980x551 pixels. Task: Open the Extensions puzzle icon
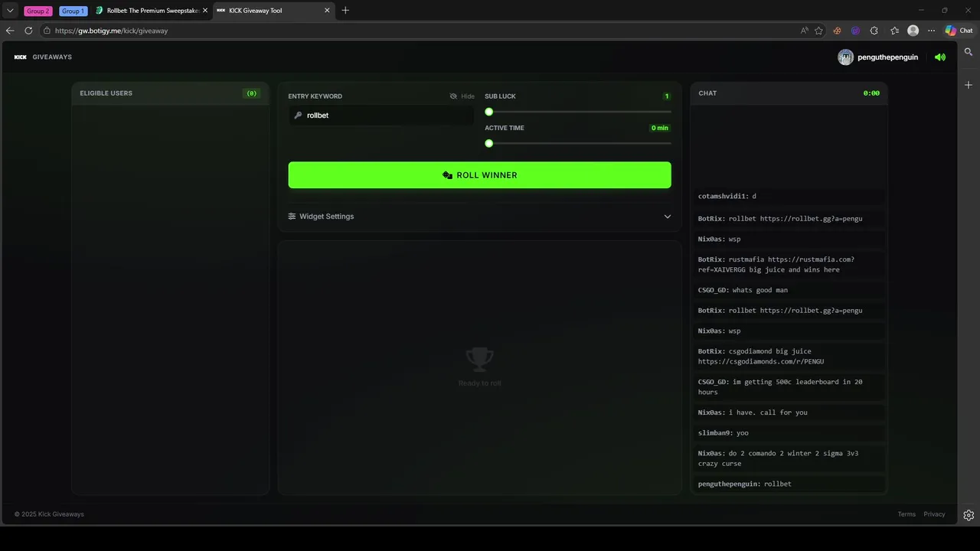click(x=874, y=31)
